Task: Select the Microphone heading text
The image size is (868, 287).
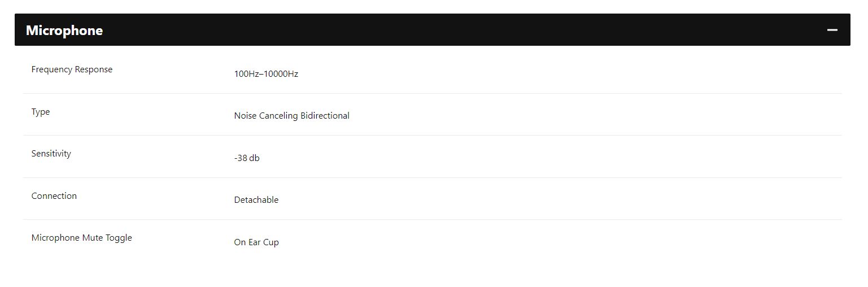Action: pos(64,31)
